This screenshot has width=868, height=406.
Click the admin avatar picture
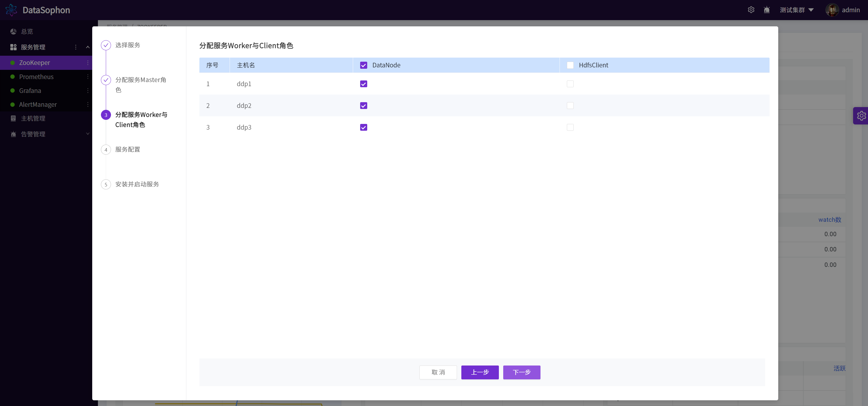tap(832, 10)
